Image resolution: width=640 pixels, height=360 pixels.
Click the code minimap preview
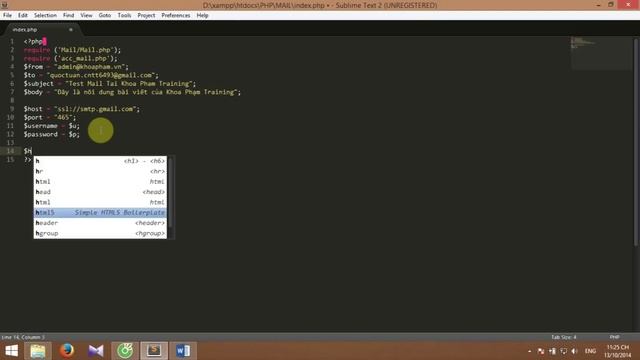(x=600, y=53)
